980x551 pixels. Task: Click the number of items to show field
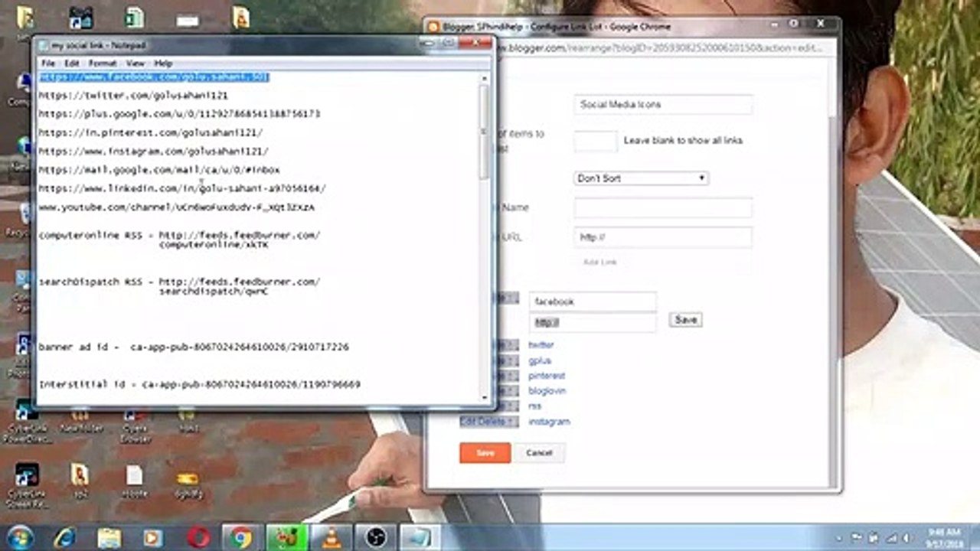(x=596, y=141)
